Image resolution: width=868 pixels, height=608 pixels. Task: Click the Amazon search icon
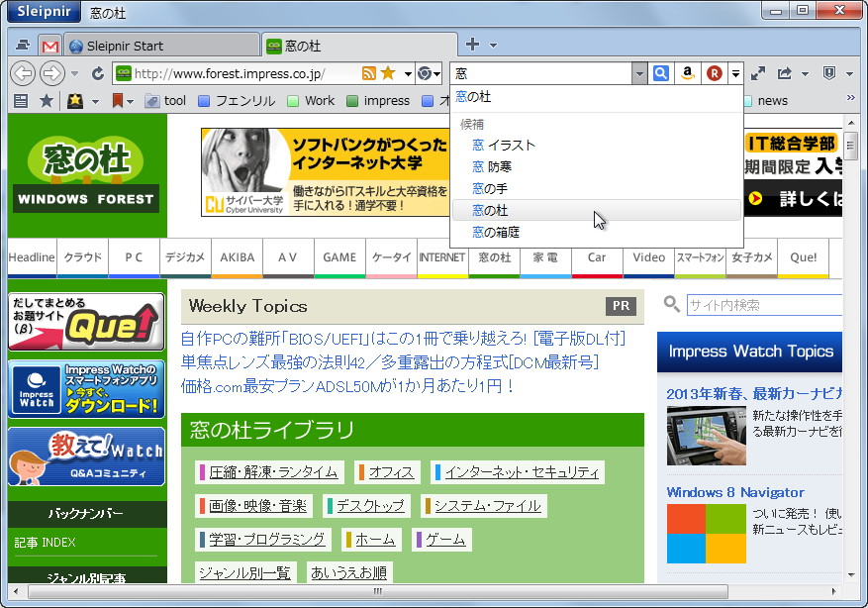click(x=688, y=73)
